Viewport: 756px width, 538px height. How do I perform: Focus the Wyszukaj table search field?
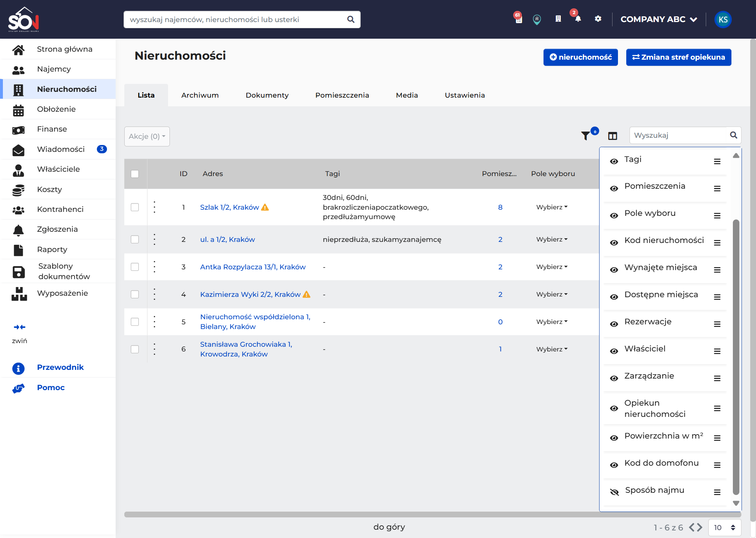click(x=679, y=135)
